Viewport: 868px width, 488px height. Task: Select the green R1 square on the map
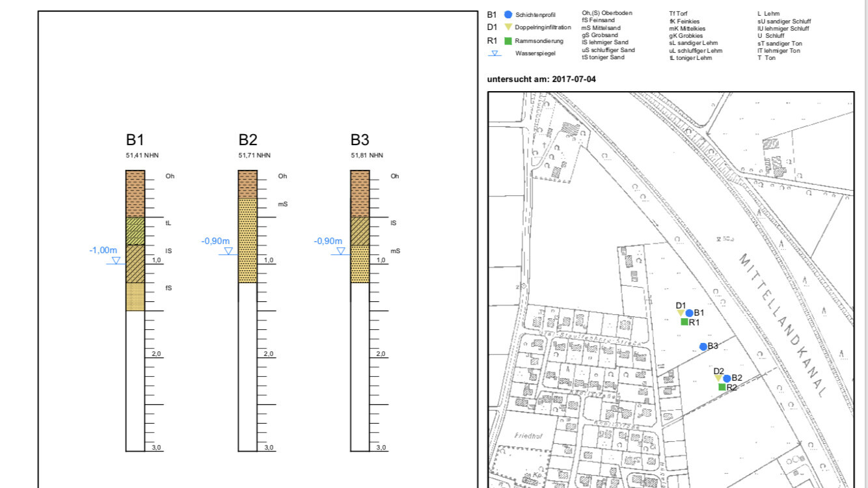684,321
